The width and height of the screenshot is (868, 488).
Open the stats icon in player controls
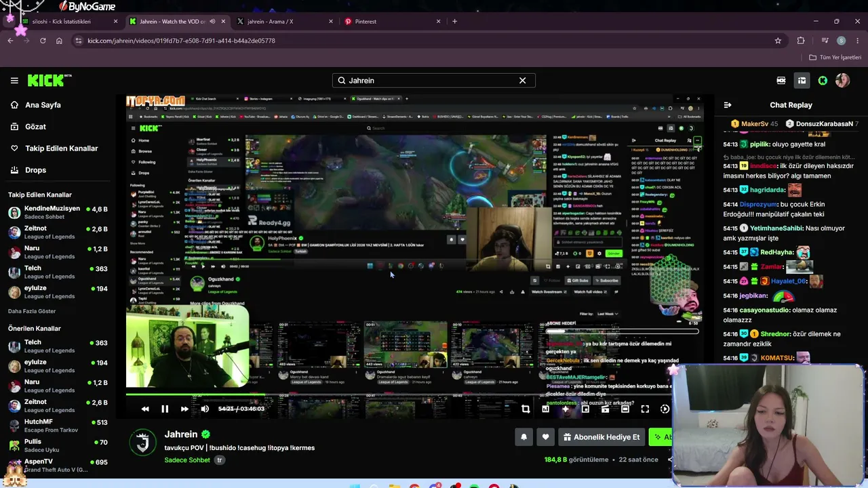coord(545,409)
